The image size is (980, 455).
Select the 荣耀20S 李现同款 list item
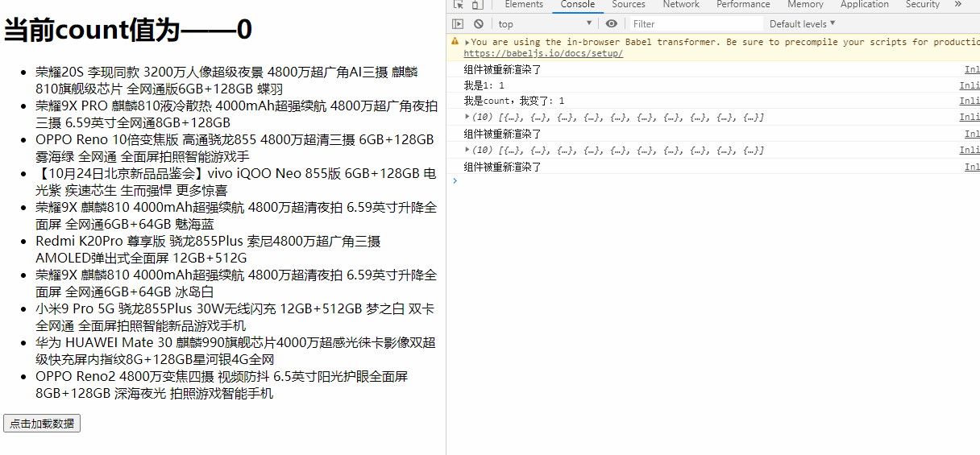[239, 81]
